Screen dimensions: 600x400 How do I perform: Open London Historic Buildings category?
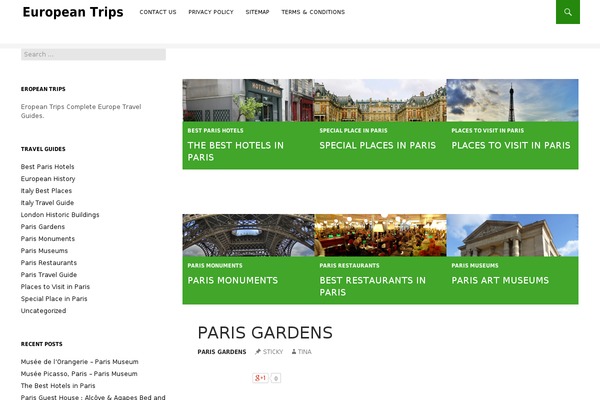click(x=60, y=214)
